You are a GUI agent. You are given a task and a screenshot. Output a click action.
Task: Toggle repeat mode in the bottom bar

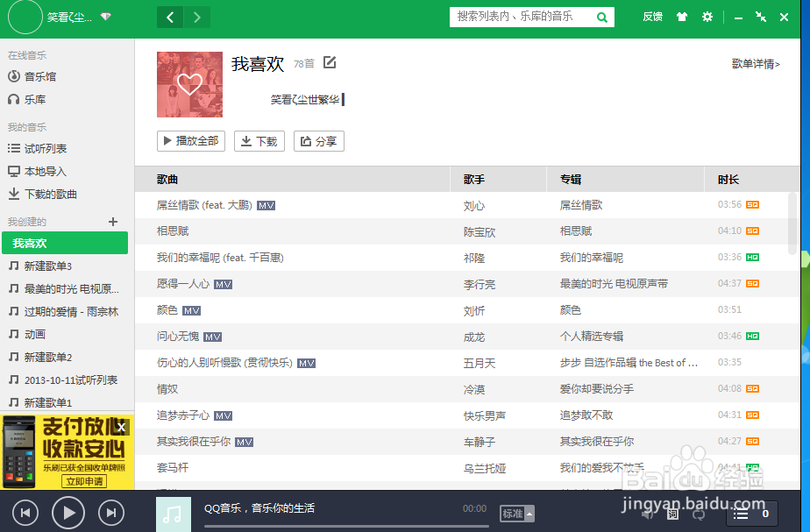(x=698, y=515)
